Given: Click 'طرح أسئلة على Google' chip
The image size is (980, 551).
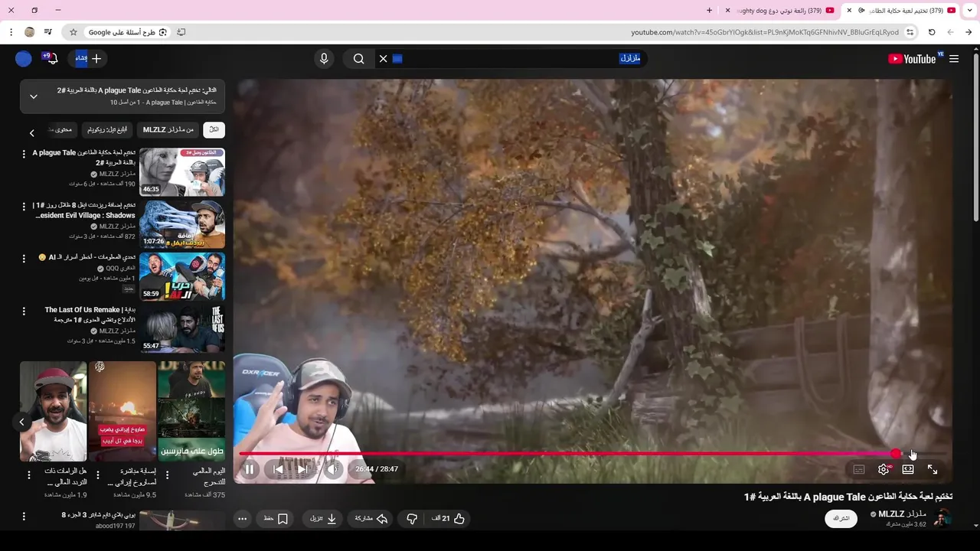Looking at the screenshot, I should click(128, 32).
